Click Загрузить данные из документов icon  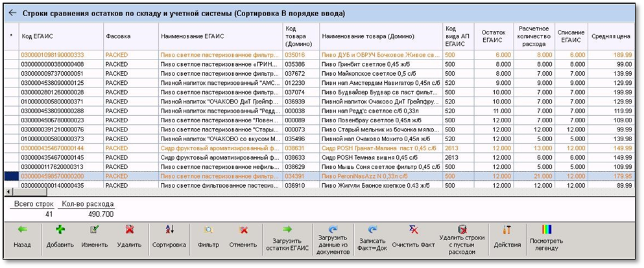(333, 229)
